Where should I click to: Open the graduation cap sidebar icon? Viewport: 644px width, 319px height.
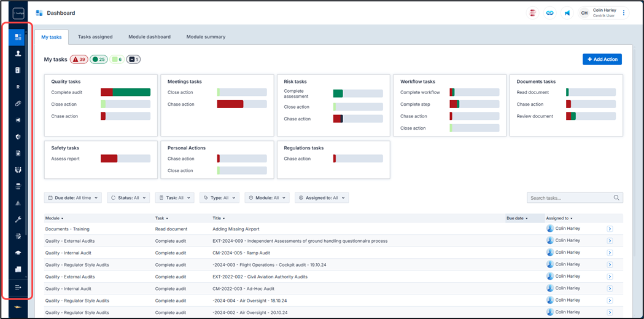[18, 253]
